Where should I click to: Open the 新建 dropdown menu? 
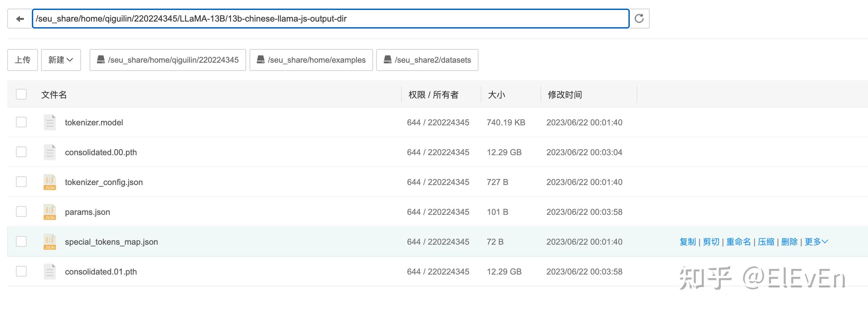pos(61,60)
